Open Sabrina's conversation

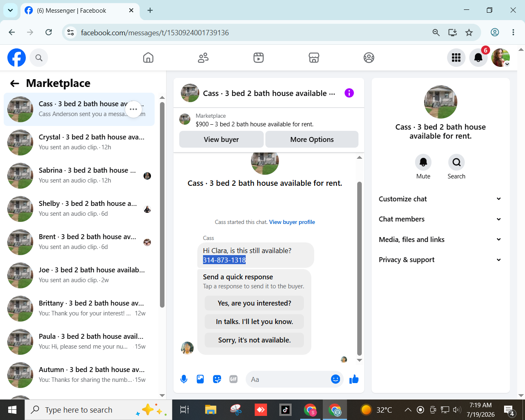(79, 176)
